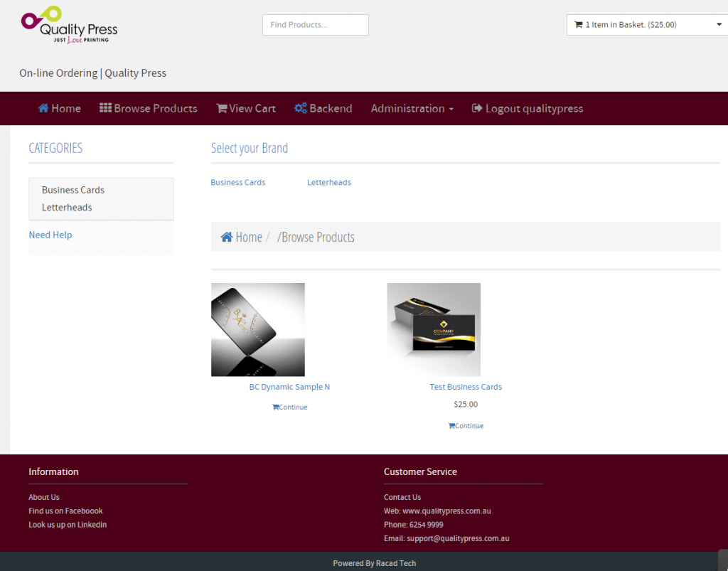Click the Quality Press logo
The image size is (728, 571).
(69, 26)
